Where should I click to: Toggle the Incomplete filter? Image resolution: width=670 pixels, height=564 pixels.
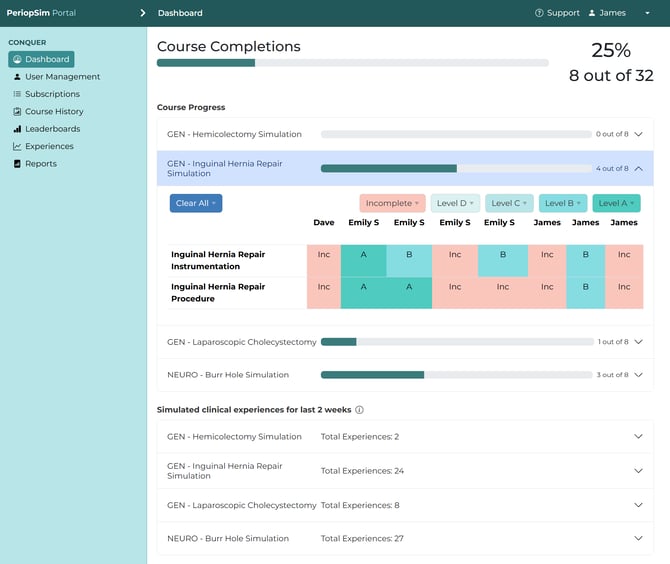pos(392,203)
